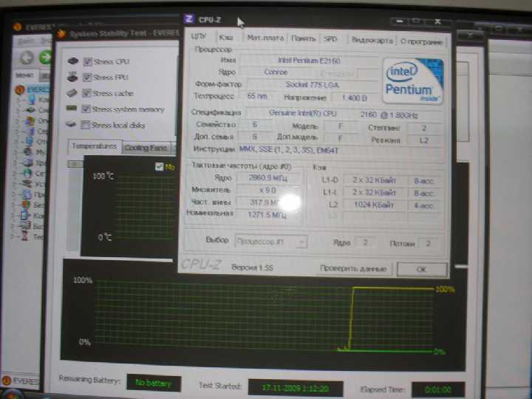Select the Меню tab in EVEREST window
This screenshot has height=399, width=532.
tap(24, 75)
